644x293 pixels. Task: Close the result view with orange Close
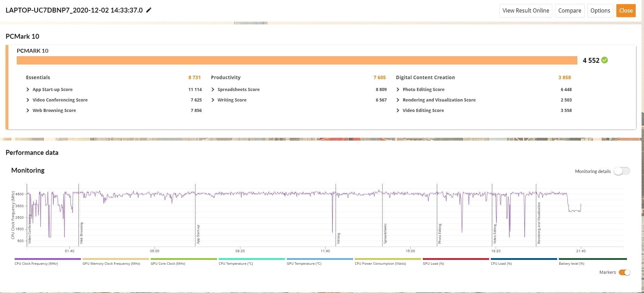point(626,10)
